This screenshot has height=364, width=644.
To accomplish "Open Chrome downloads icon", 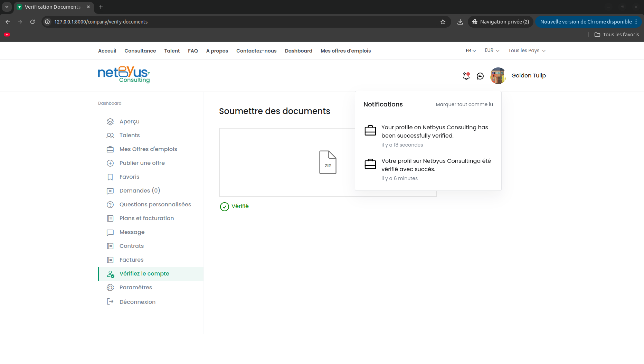I will click(x=460, y=22).
